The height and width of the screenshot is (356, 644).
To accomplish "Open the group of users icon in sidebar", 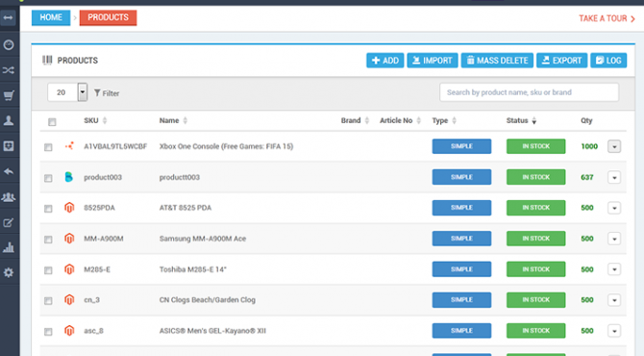I will (9, 197).
